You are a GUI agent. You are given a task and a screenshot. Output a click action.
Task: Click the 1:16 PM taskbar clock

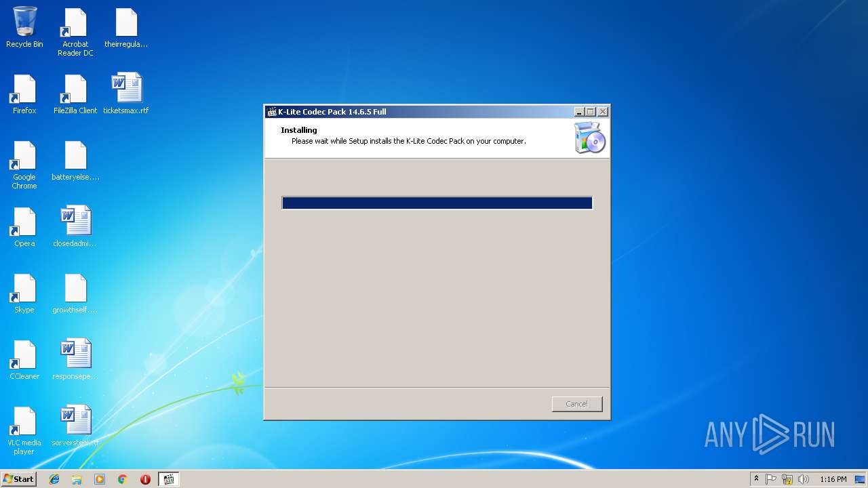pyautogui.click(x=833, y=479)
